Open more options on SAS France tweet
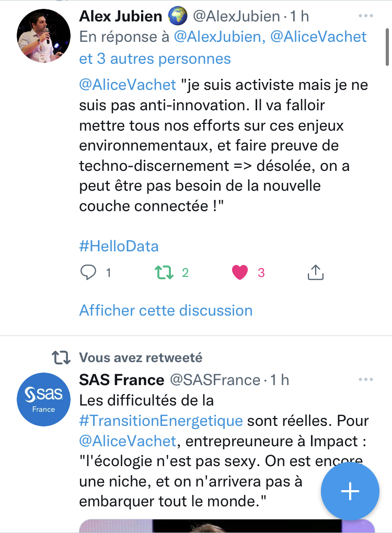The height and width of the screenshot is (533, 392). 365,379
